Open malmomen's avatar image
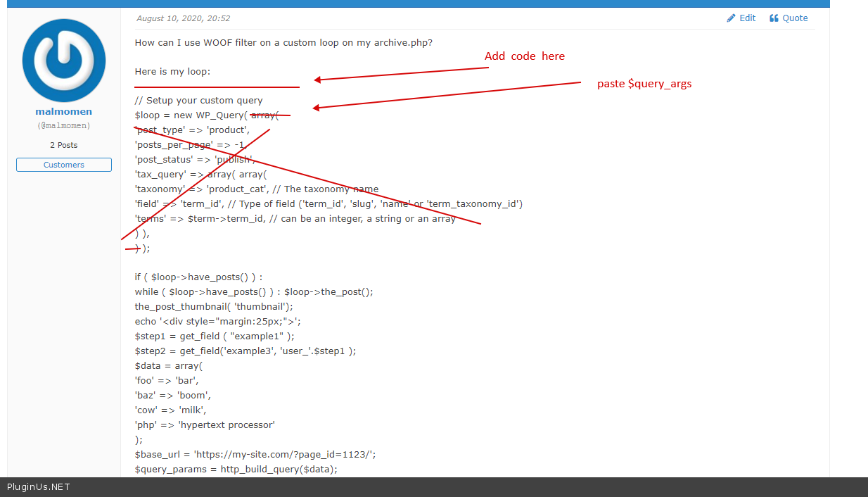The height and width of the screenshot is (497, 868). [64, 61]
